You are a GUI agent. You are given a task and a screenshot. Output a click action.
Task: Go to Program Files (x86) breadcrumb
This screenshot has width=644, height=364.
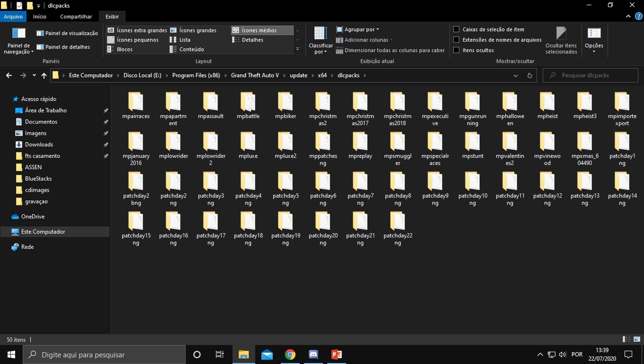pos(196,75)
